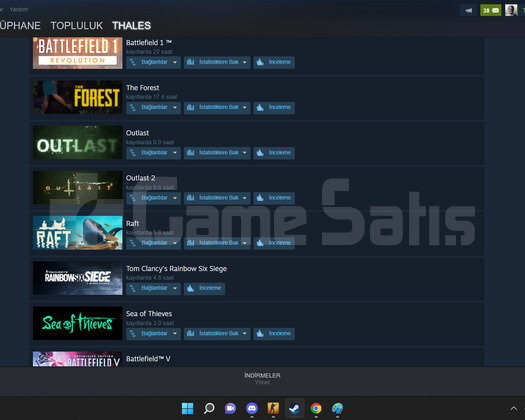Screen dimensions: 525x420
Task: Click İnceleme button for Outlast
Action: click(x=274, y=153)
